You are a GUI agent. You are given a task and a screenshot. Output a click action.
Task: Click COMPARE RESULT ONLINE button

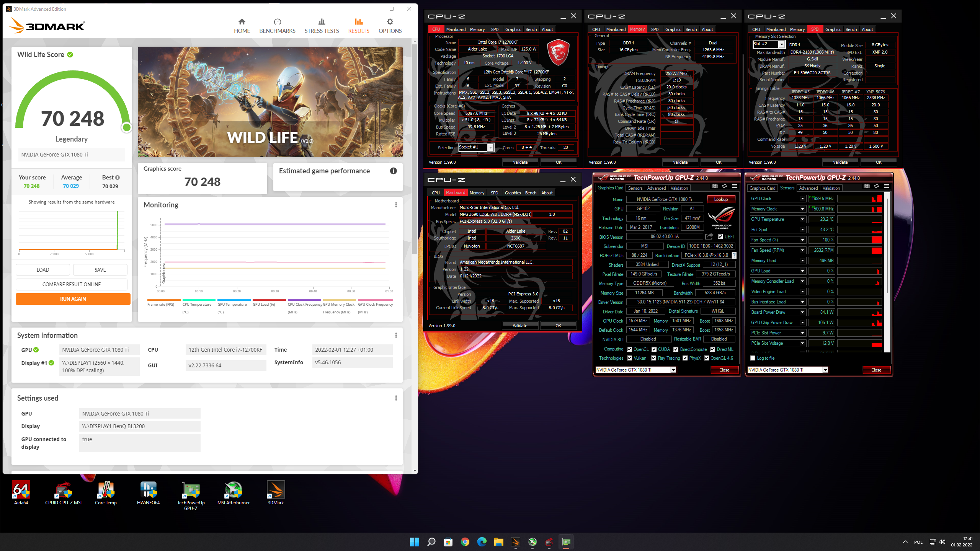(x=72, y=284)
